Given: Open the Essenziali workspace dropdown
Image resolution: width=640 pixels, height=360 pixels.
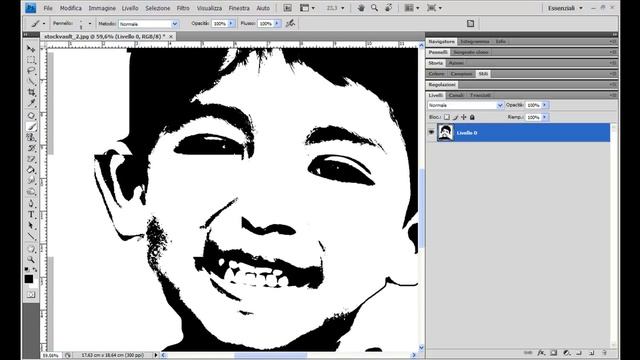Looking at the screenshot, I should point(565,8).
